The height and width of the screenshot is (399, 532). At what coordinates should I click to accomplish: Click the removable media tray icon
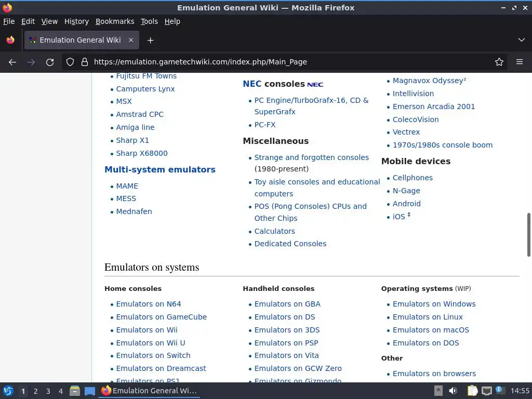pyautogui.click(x=438, y=391)
